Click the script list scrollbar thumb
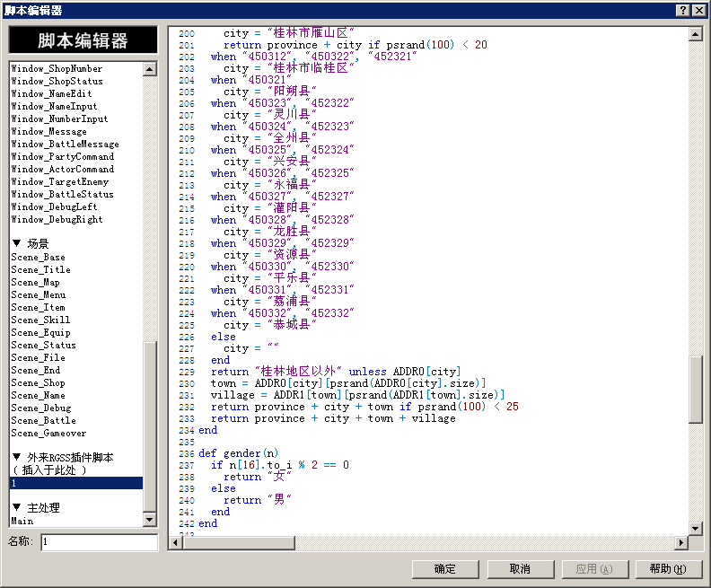This screenshot has height=588, width=711. pos(150,426)
